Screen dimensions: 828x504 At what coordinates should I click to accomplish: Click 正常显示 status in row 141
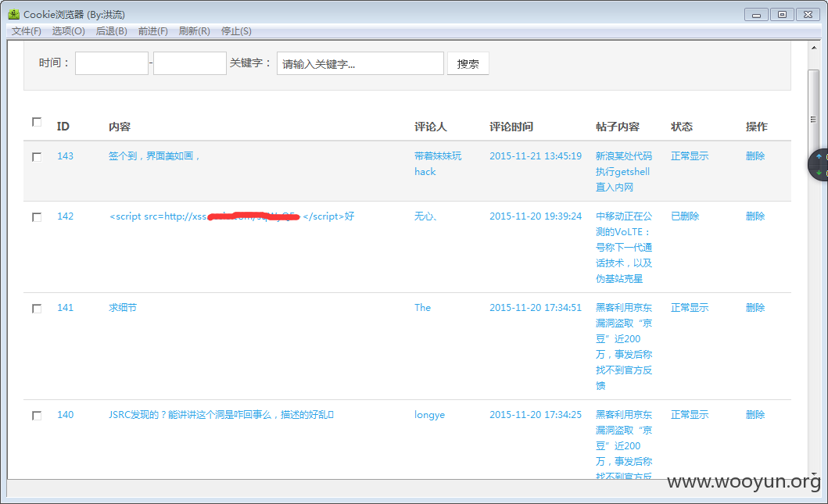tap(690, 307)
